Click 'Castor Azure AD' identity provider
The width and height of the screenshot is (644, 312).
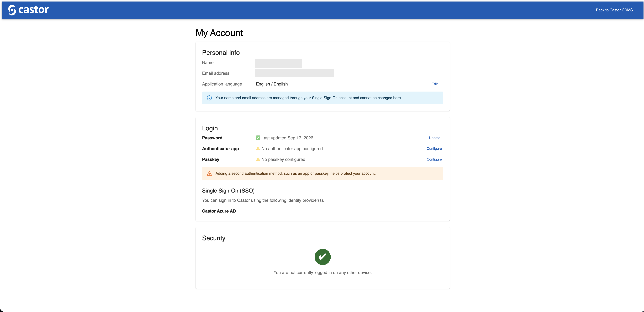[x=219, y=211]
